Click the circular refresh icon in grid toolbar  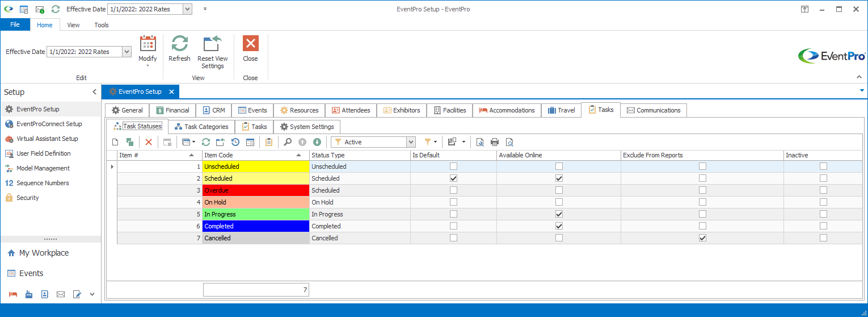pos(206,142)
